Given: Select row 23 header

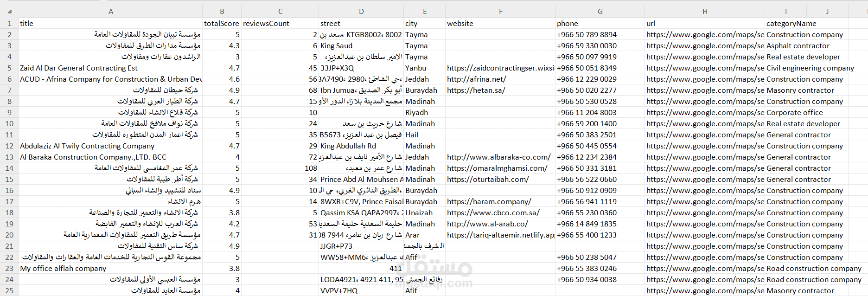Looking at the screenshot, I should coord(9,268).
